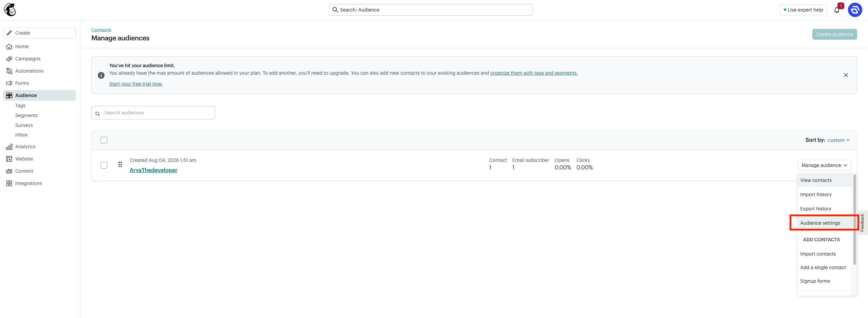Viewport: 868px width, 318px height.
Task: Open Audience settings from the menu
Action: [x=825, y=223]
